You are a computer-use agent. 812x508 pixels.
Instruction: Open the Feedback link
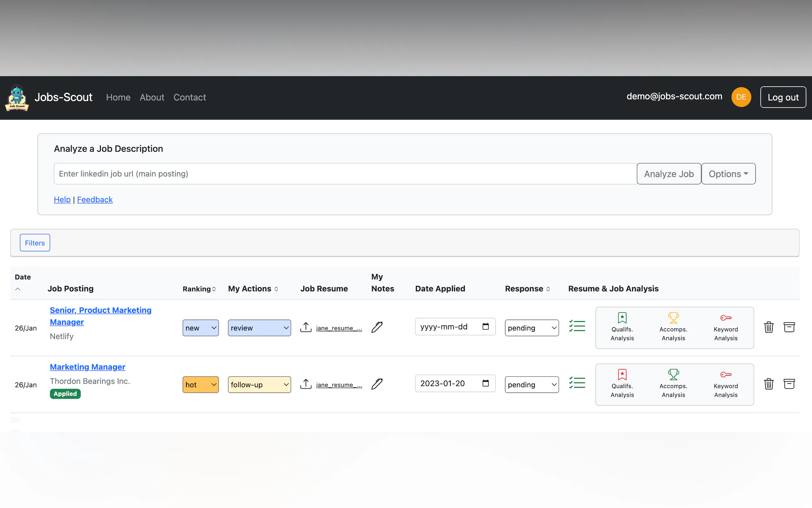95,200
